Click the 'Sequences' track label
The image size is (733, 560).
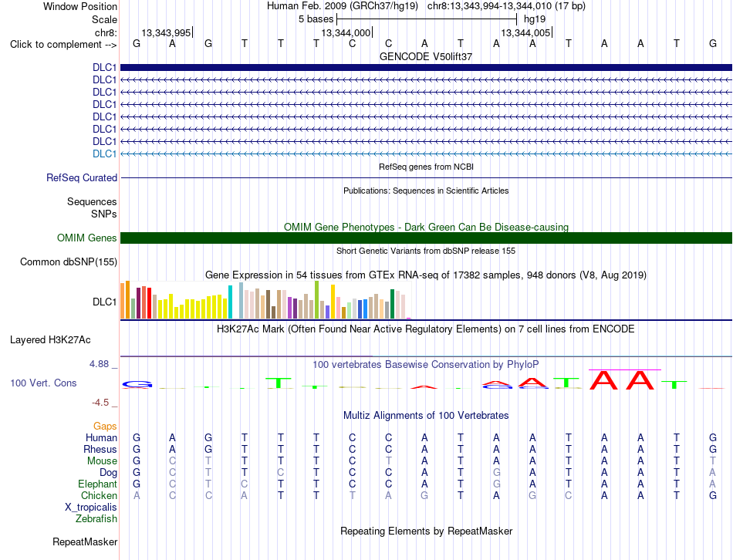[x=92, y=201]
